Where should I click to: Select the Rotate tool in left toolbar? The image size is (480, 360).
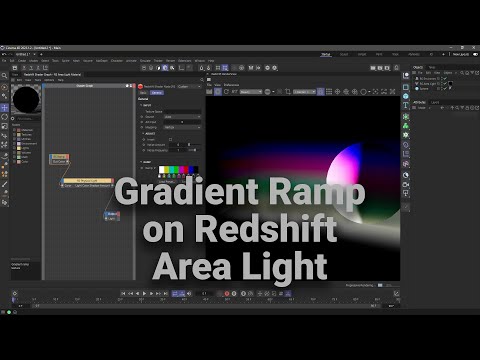(x=4, y=117)
